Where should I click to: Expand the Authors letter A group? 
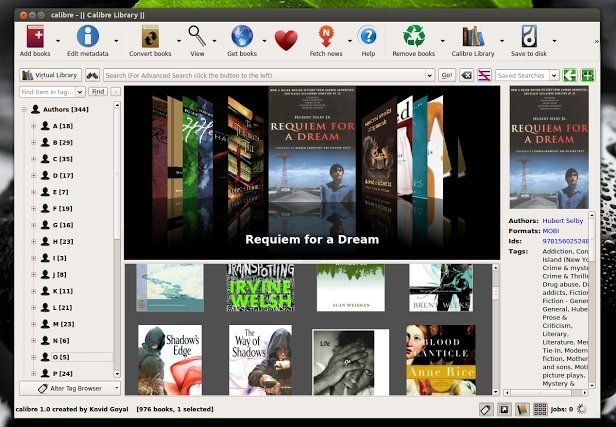(x=33, y=126)
